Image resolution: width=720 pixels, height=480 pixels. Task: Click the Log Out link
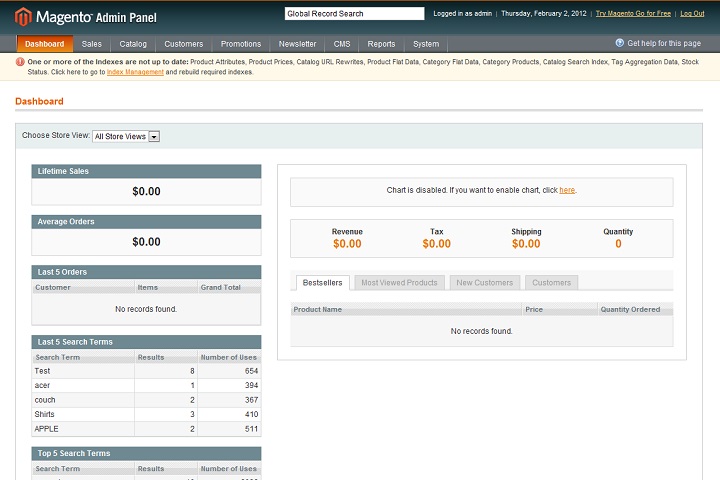[692, 13]
